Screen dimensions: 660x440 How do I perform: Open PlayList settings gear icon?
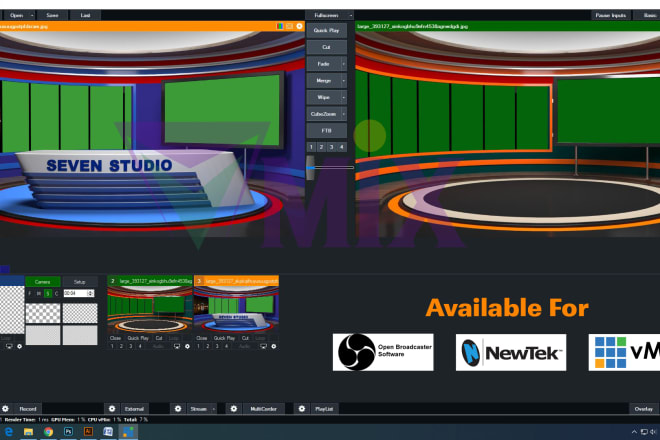click(302, 408)
